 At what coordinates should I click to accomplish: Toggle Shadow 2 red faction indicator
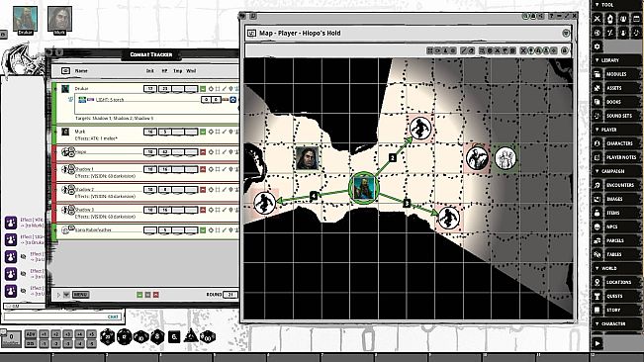(x=203, y=190)
